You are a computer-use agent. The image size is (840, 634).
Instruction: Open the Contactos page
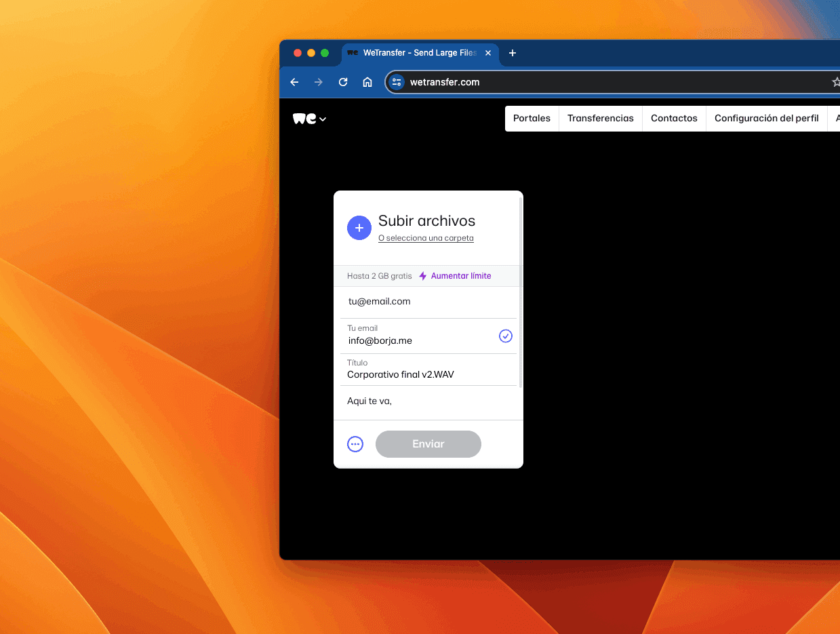674,118
